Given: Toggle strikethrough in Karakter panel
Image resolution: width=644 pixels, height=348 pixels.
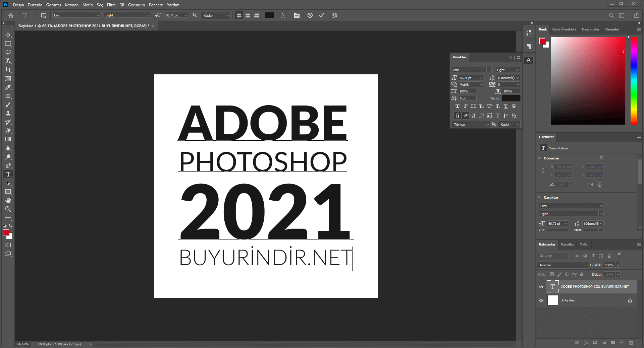Looking at the screenshot, I should 514,106.
